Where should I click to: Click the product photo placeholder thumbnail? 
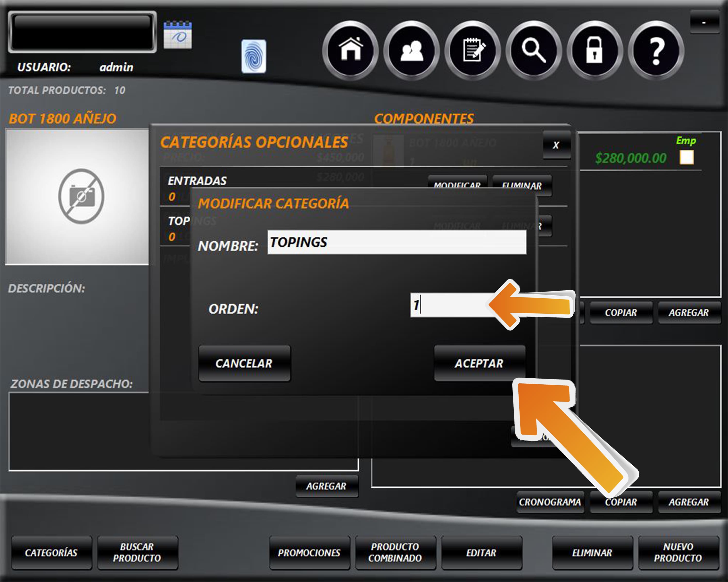coord(78,196)
